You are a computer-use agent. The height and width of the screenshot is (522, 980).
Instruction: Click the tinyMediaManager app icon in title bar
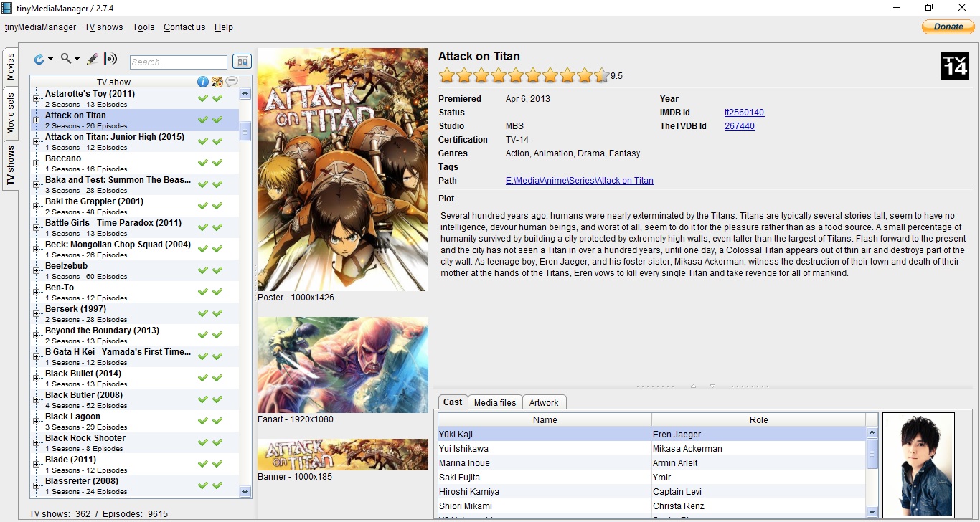[x=7, y=8]
